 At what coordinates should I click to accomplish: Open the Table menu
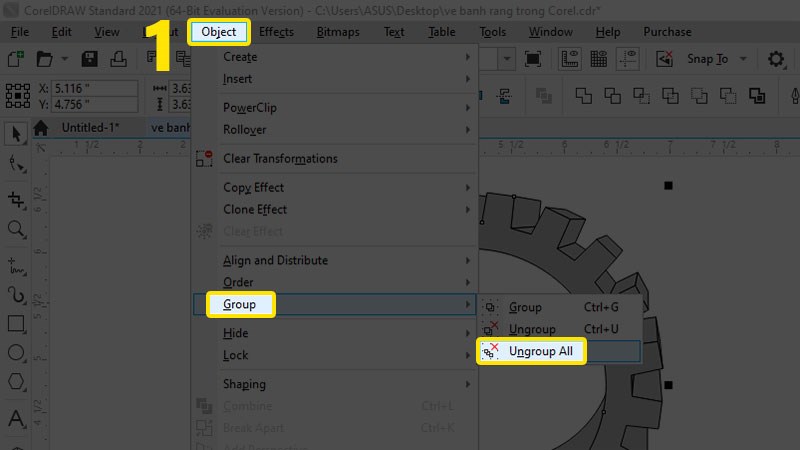coord(442,32)
